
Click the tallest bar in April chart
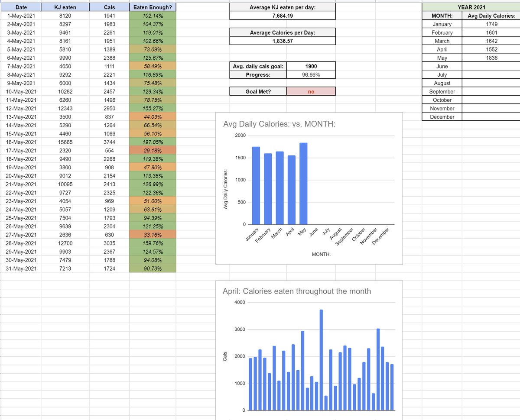(x=321, y=360)
